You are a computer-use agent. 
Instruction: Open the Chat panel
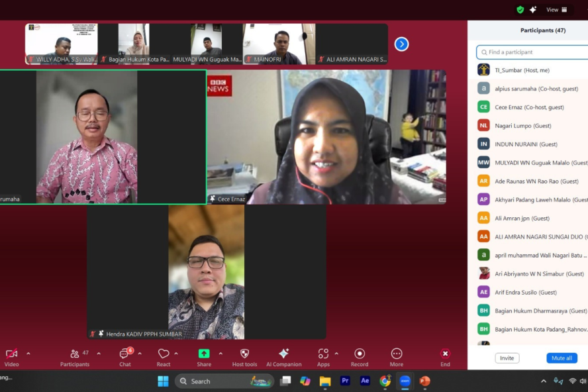(124, 354)
